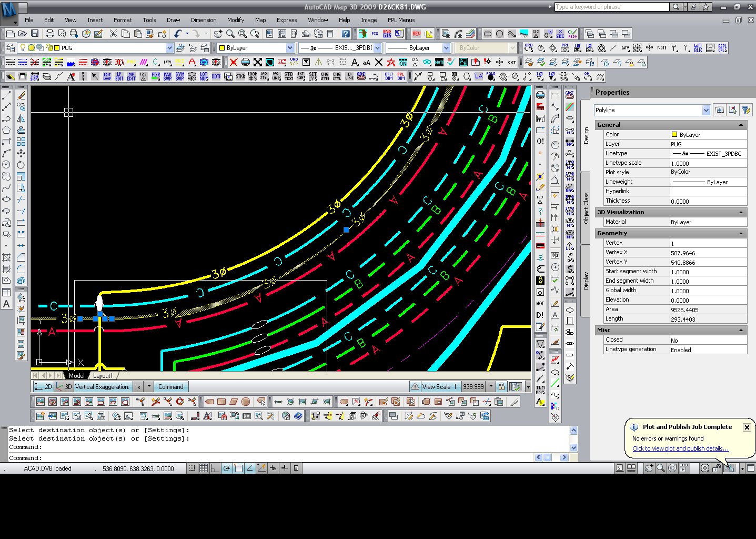The height and width of the screenshot is (539, 756).
Task: Select the Move modify tool
Action: pyautogui.click(x=21, y=153)
